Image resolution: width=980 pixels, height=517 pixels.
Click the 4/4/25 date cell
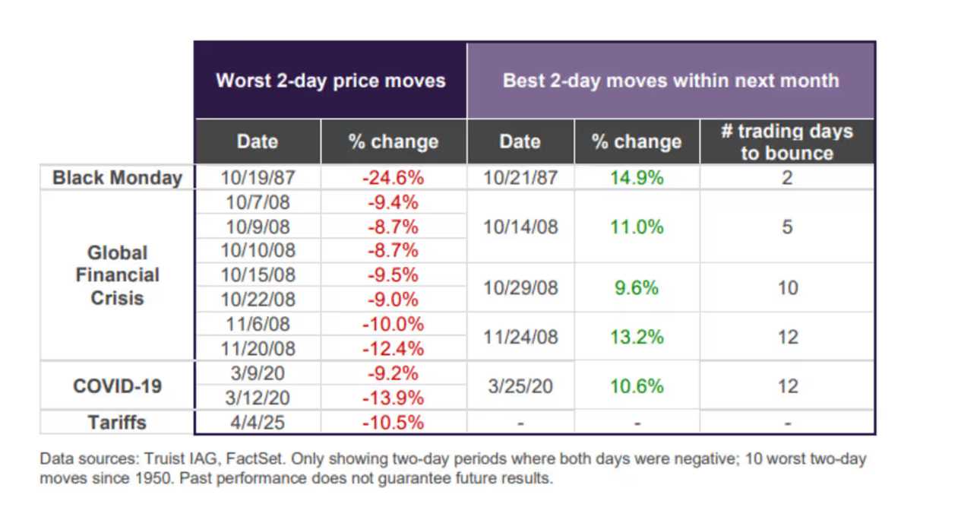click(258, 423)
